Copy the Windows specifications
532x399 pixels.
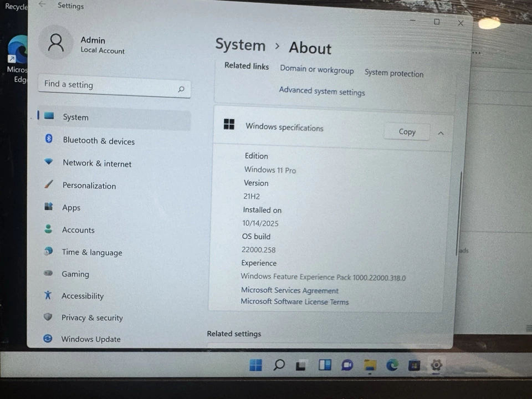407,132
